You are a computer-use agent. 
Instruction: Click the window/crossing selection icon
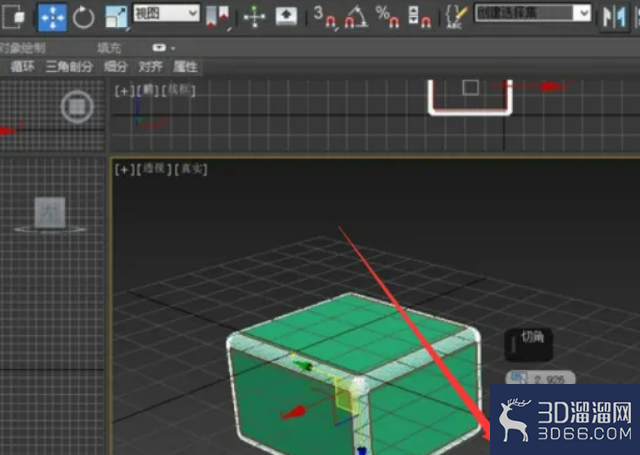pyautogui.click(x=13, y=17)
